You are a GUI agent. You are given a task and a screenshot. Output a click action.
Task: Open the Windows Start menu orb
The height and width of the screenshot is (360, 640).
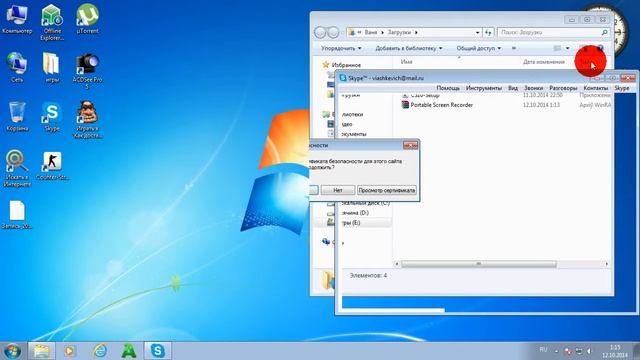click(x=12, y=351)
